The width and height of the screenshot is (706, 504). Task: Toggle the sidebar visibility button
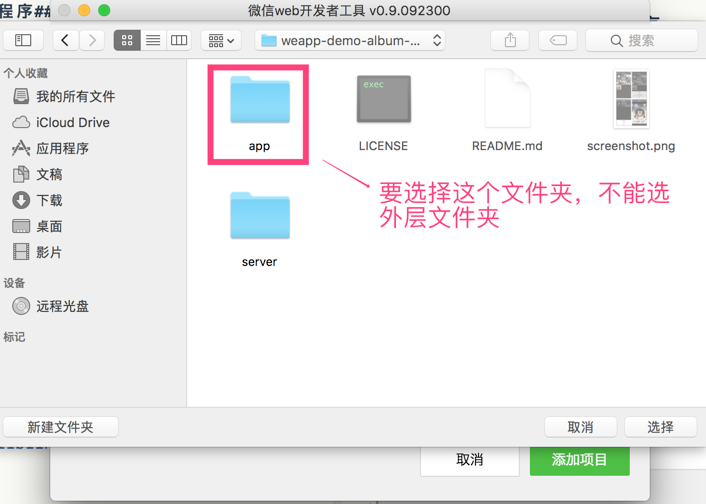[23, 41]
